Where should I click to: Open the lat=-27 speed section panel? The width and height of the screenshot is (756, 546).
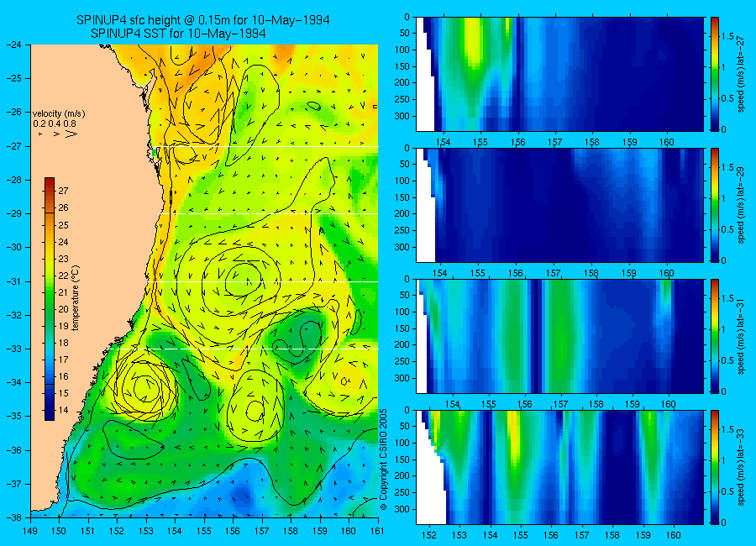point(559,74)
